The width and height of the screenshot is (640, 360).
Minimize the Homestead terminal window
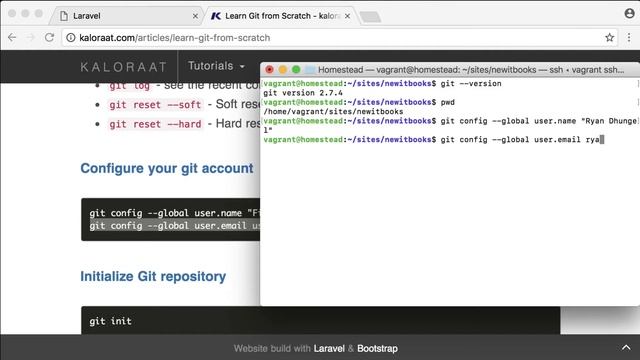282,70
